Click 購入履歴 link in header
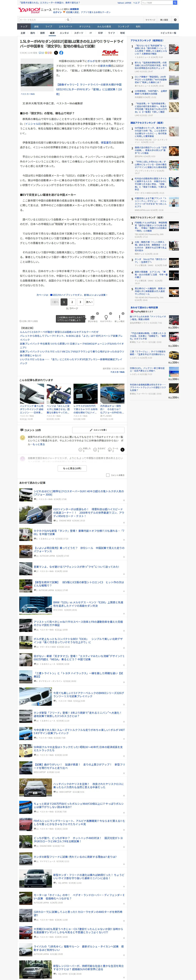196x980 pixels. [164, 20]
